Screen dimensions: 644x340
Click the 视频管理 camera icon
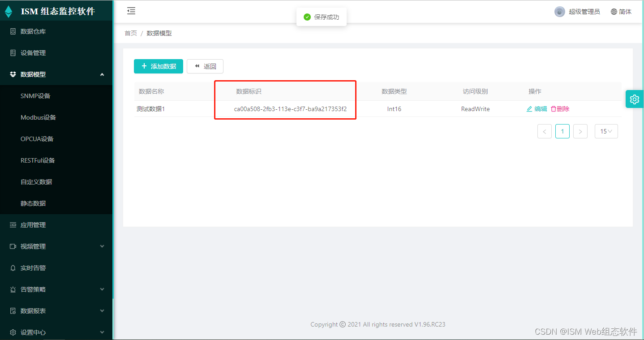click(x=13, y=246)
